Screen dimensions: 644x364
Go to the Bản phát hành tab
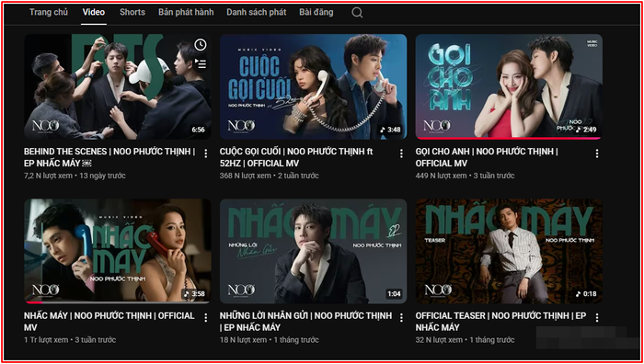[x=186, y=12]
